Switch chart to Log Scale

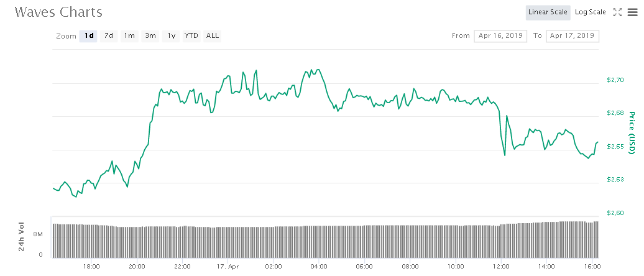(590, 12)
